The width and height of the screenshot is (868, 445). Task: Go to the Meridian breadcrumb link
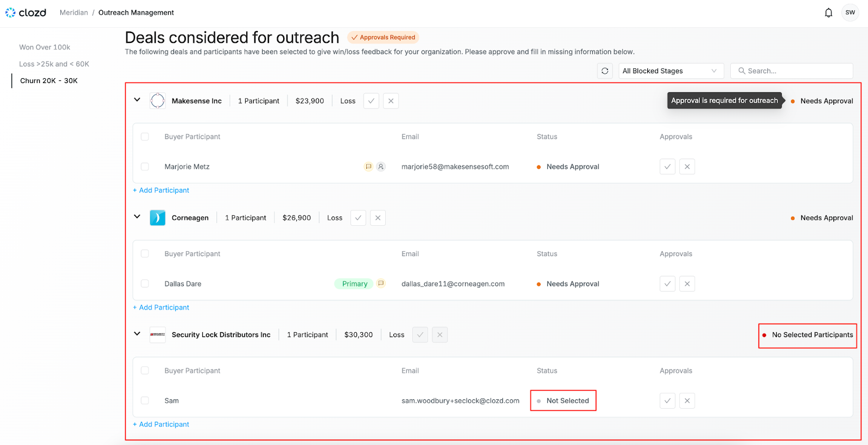[74, 12]
